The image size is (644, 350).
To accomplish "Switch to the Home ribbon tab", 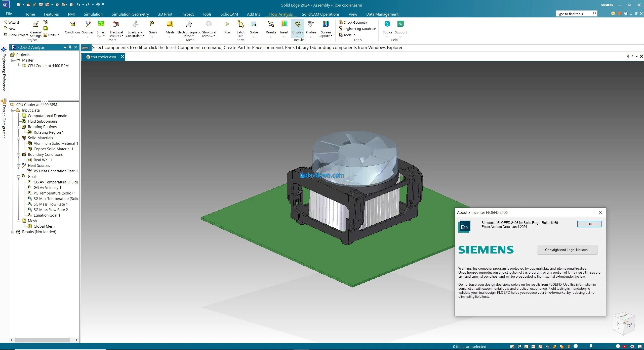I will (x=30, y=14).
